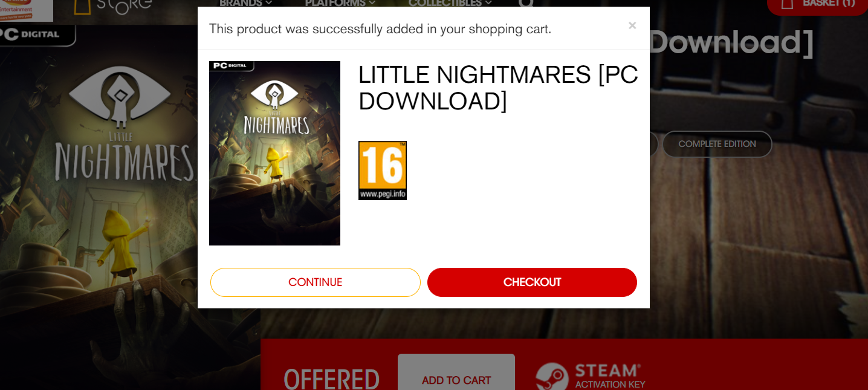Screen dimensions: 868x390
Task: Click the LITTLE NIGHTMARES [PC DOWNLOAD] title
Action: tap(498, 88)
